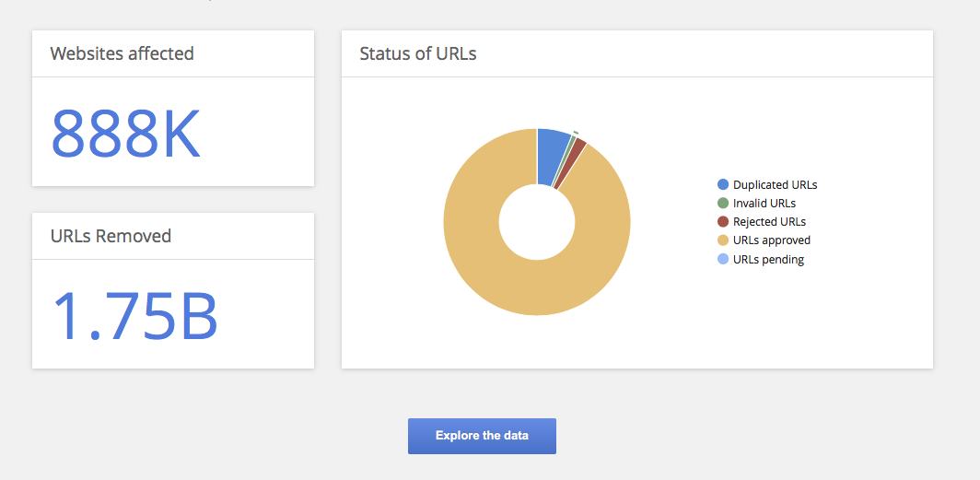Click the red Rejected URLs legend dot
Screen dimensions: 980x480
[723, 222]
